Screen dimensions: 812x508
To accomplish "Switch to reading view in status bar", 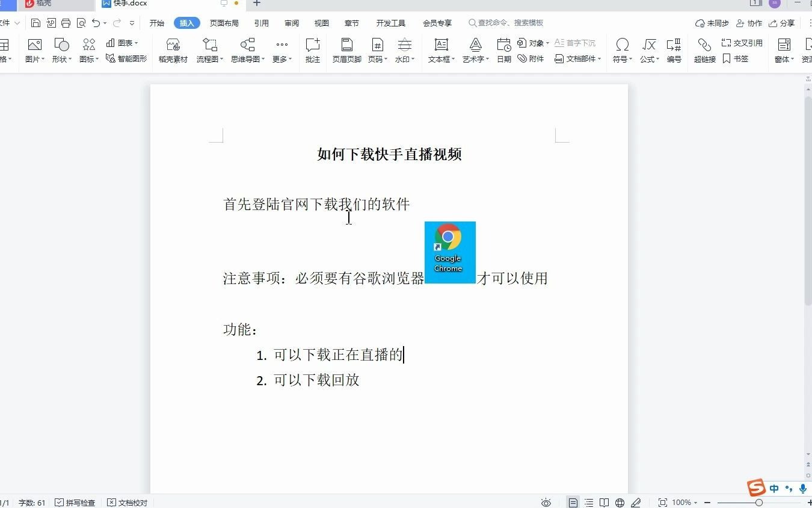I will (604, 503).
